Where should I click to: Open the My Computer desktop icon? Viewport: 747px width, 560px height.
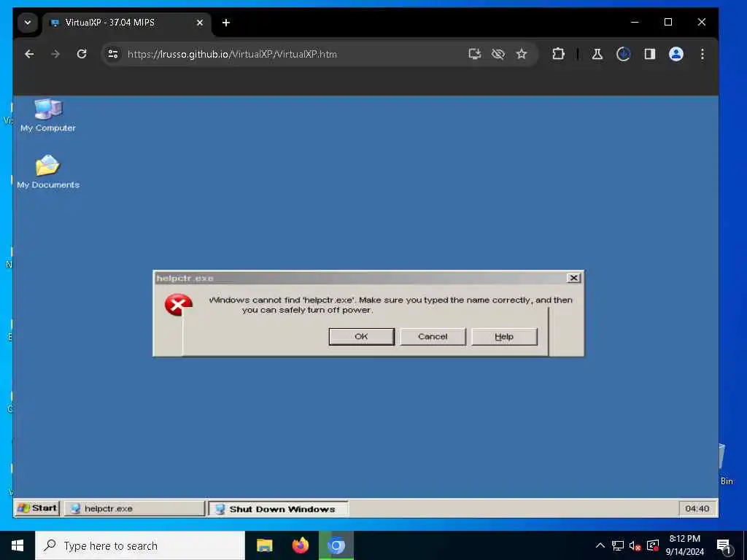[x=48, y=114]
